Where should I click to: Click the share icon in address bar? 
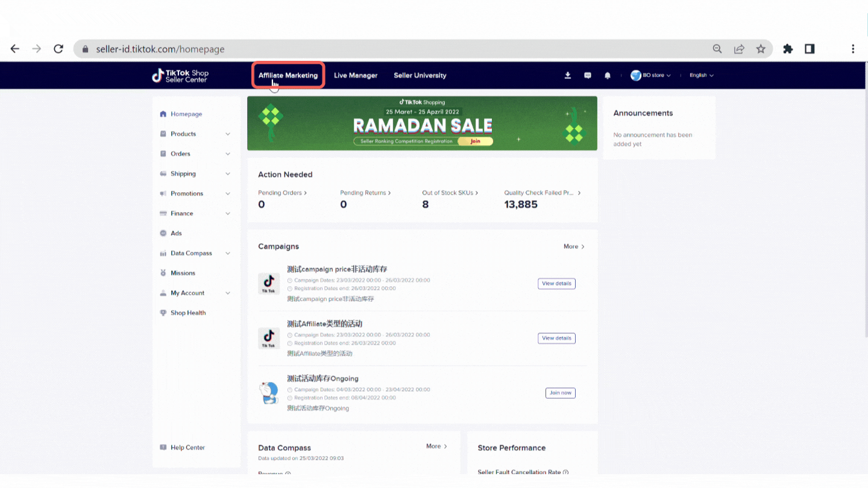739,49
